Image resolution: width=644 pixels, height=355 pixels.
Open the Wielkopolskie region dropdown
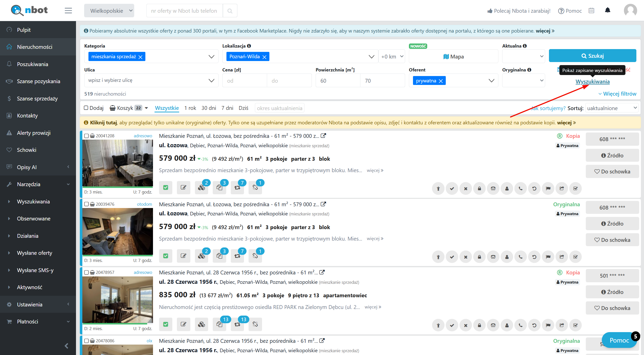pos(109,11)
